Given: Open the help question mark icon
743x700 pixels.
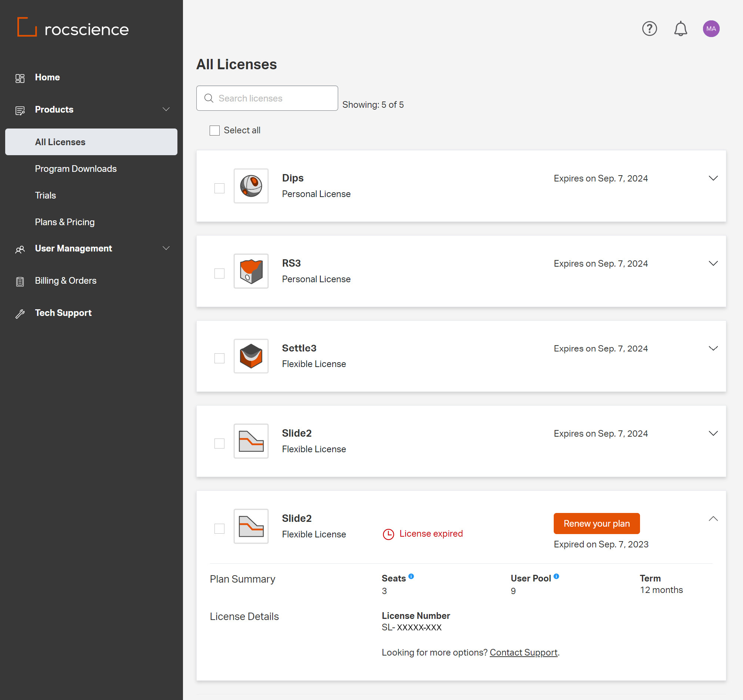Looking at the screenshot, I should (650, 29).
